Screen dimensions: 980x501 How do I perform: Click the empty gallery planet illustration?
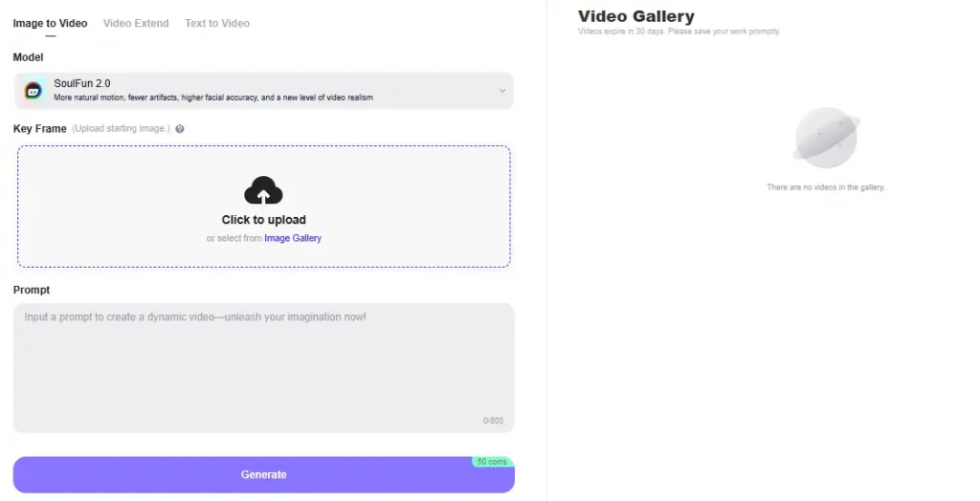826,138
